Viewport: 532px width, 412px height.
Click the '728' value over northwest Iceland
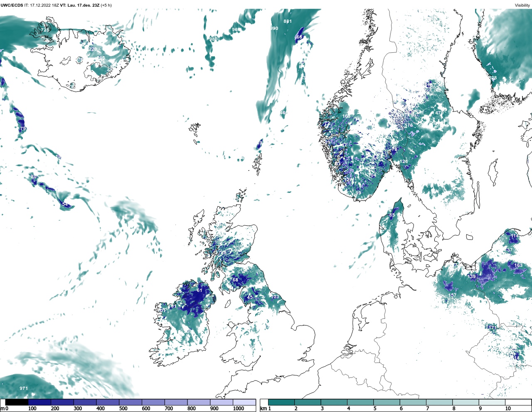pyautogui.click(x=45, y=30)
